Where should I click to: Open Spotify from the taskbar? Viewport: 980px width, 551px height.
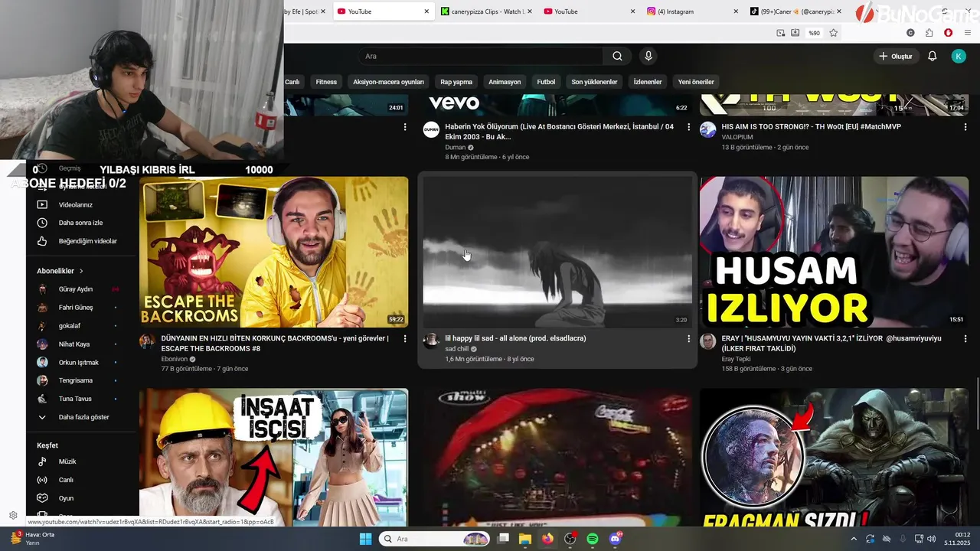coord(593,539)
